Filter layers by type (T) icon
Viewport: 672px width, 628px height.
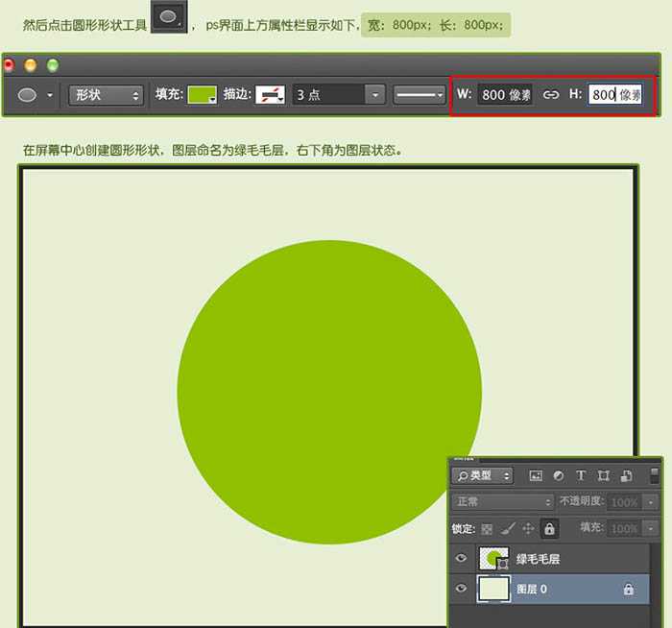point(581,475)
